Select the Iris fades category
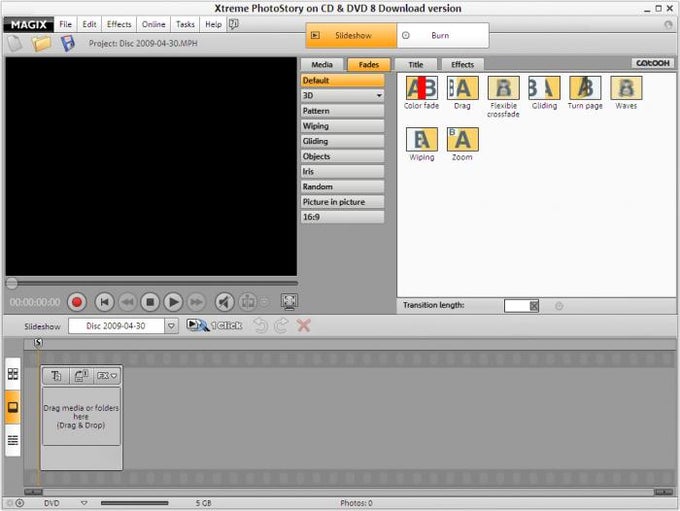The image size is (680, 511). [342, 171]
